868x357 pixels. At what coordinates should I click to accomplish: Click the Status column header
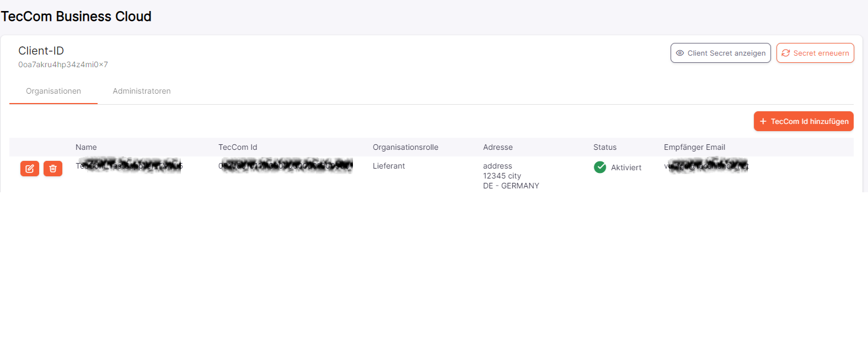pyautogui.click(x=605, y=147)
